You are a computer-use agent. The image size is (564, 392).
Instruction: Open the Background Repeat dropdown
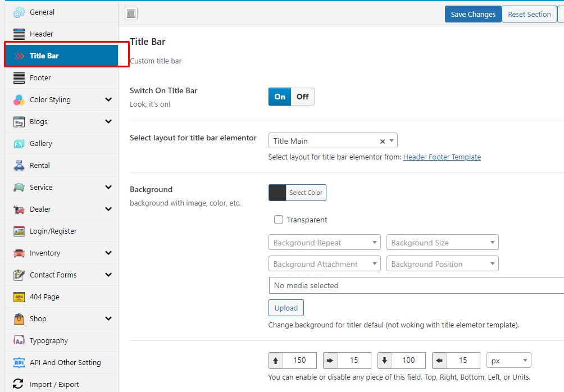click(325, 243)
